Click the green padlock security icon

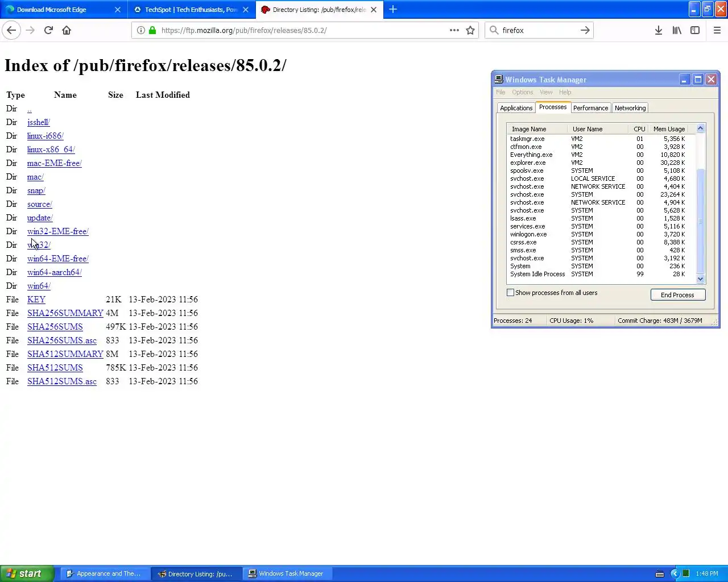point(152,30)
